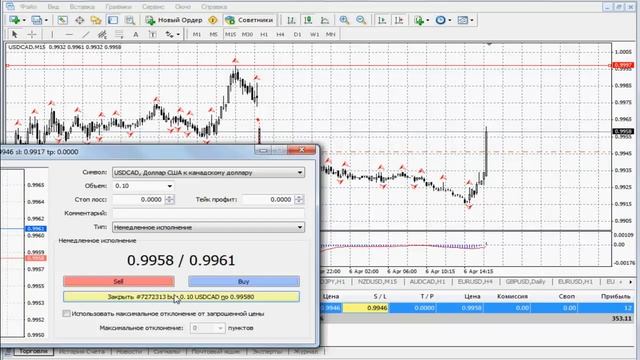This screenshot has height=360, width=640.
Task: Select the horizontal line drawing tool
Action: 69,34
